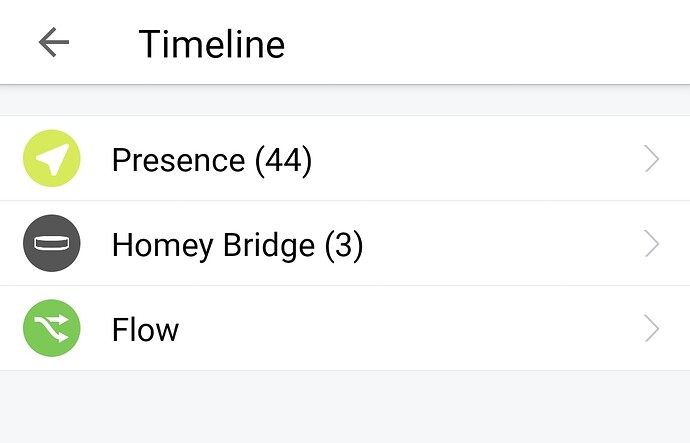
Task: Tap the white arrow inside the Presence icon
Action: point(50,159)
